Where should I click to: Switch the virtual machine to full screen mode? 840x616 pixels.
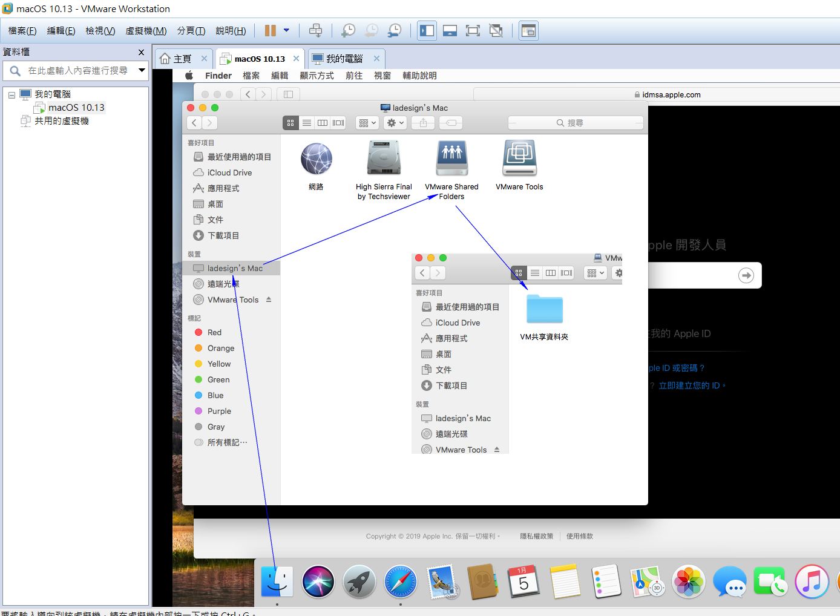click(x=473, y=30)
